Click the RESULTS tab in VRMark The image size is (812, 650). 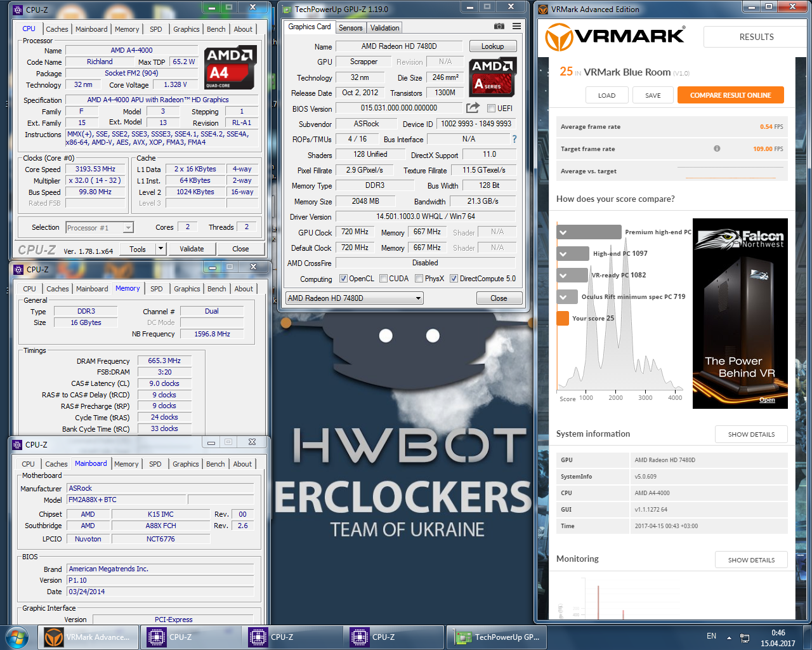coord(756,37)
